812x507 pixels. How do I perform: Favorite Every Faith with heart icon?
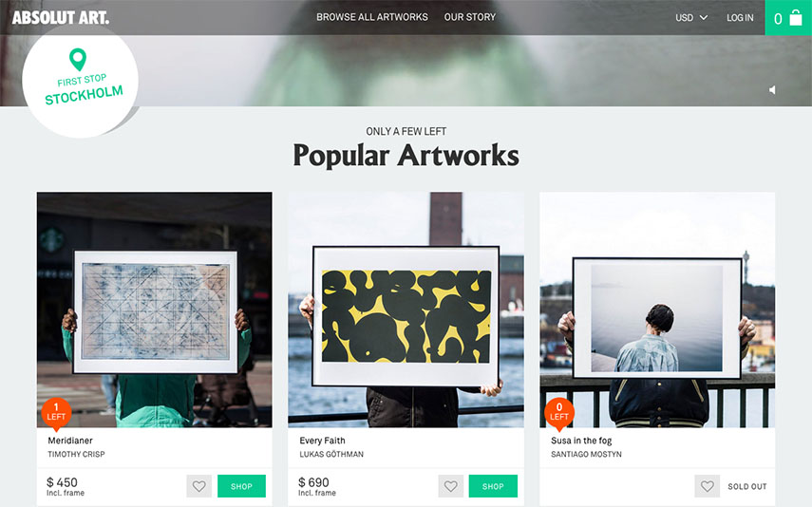coord(450,486)
